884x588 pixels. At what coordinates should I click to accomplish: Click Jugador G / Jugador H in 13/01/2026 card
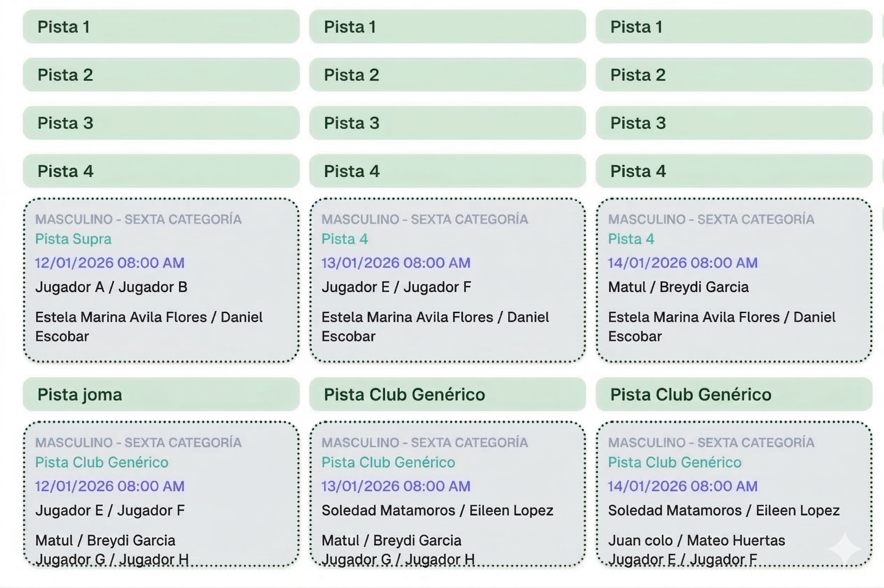tap(398, 559)
